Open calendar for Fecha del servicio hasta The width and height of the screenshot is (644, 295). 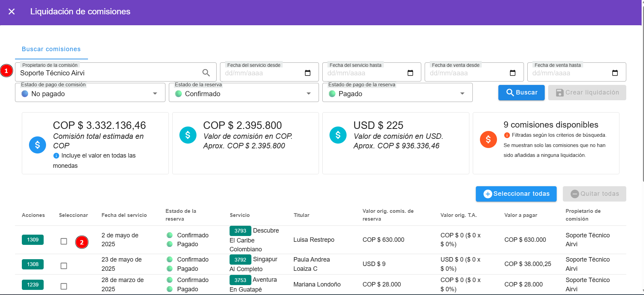click(410, 73)
